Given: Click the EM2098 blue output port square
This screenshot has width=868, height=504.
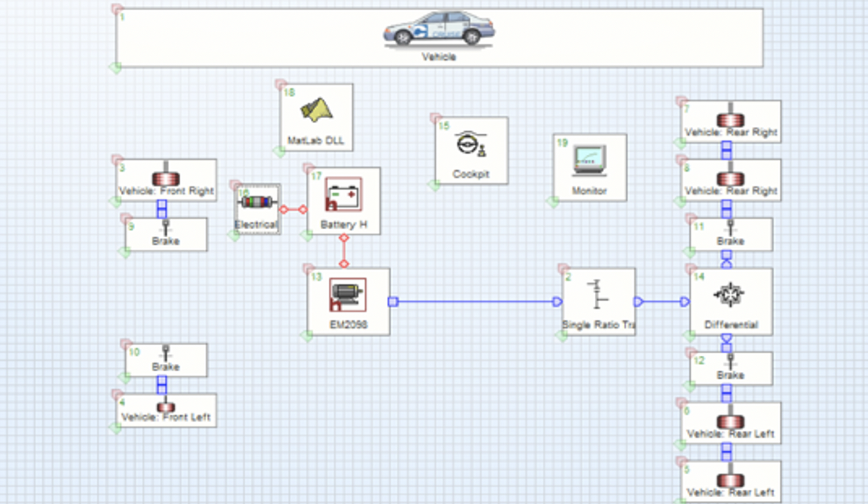Looking at the screenshot, I should (x=393, y=302).
